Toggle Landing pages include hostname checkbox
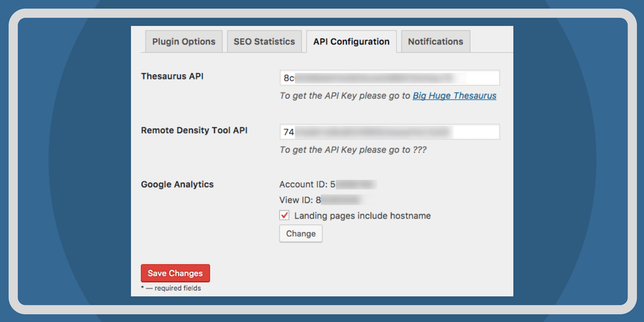 pyautogui.click(x=284, y=216)
